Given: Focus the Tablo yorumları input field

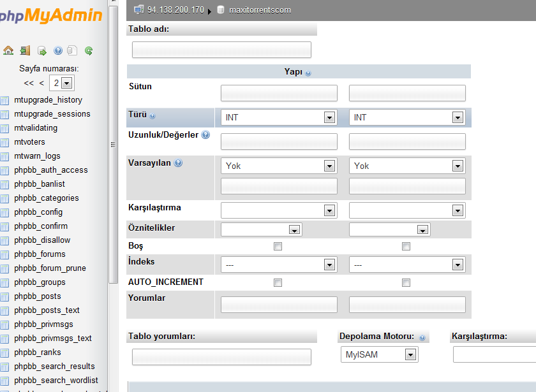Looking at the screenshot, I should (x=221, y=357).
